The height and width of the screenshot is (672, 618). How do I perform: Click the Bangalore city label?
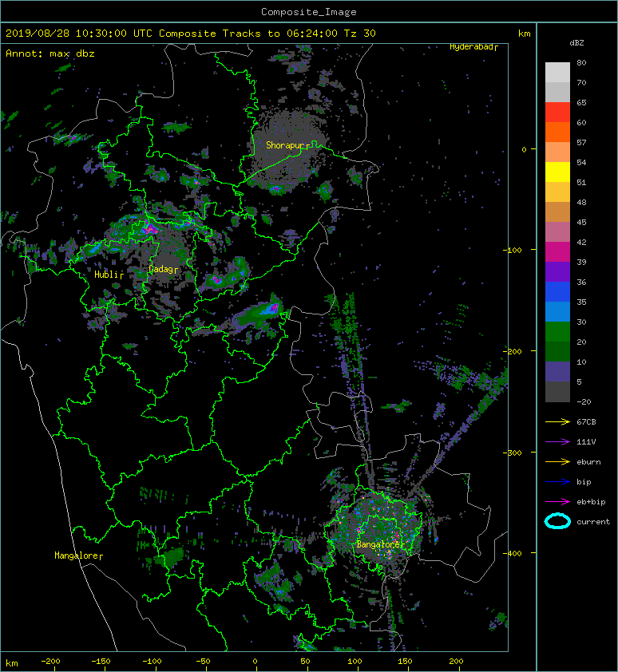pyautogui.click(x=380, y=544)
